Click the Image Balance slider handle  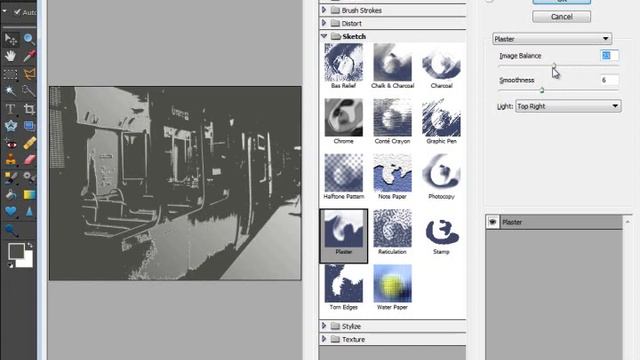pos(554,65)
